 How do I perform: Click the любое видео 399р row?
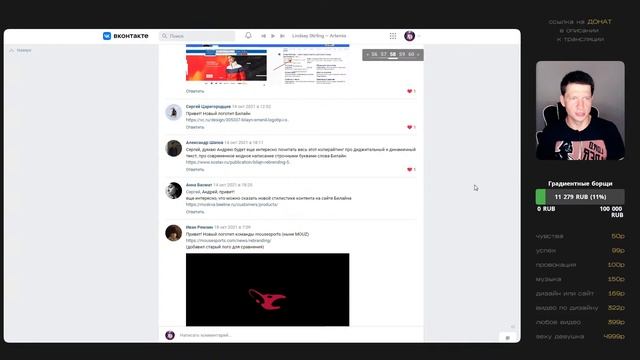point(580,322)
